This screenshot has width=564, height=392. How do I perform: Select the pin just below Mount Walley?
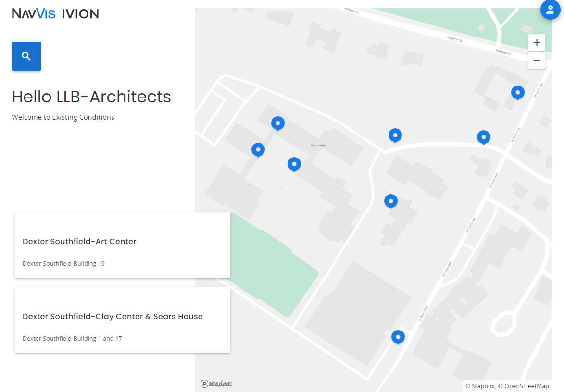coord(294,164)
